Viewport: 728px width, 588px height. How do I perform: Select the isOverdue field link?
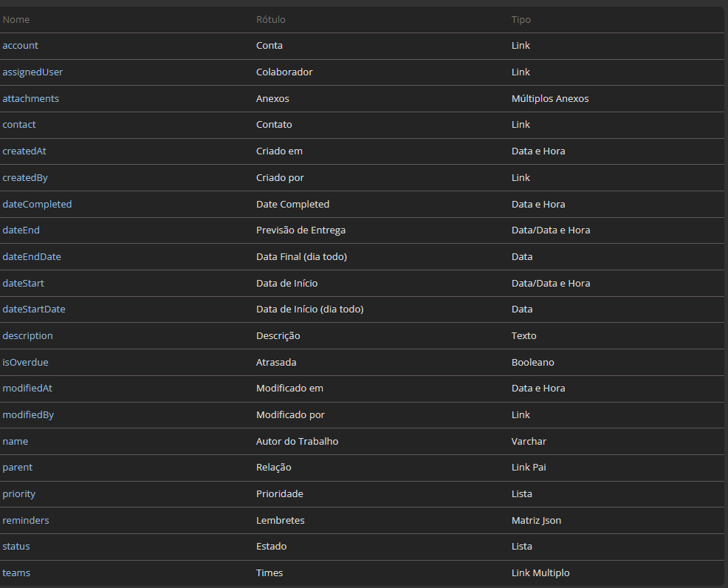tap(25, 363)
